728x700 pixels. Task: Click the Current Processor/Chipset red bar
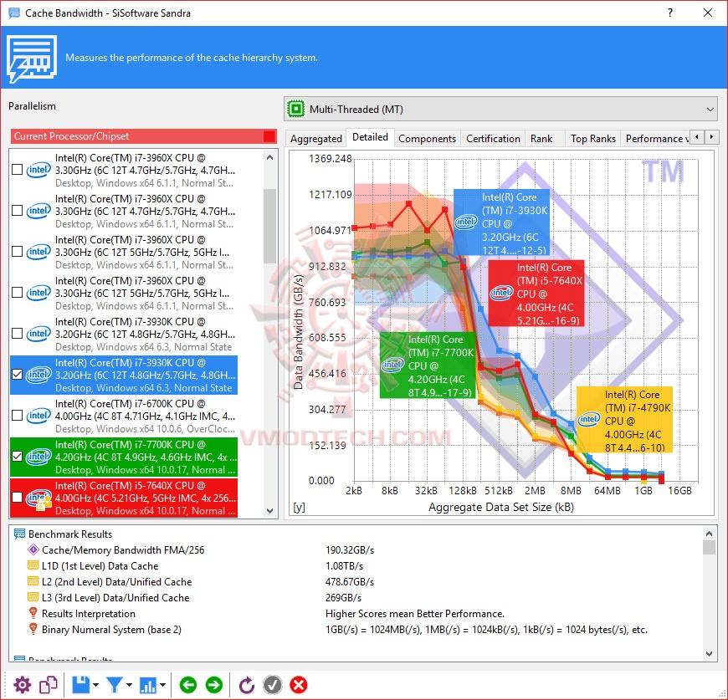[143, 136]
